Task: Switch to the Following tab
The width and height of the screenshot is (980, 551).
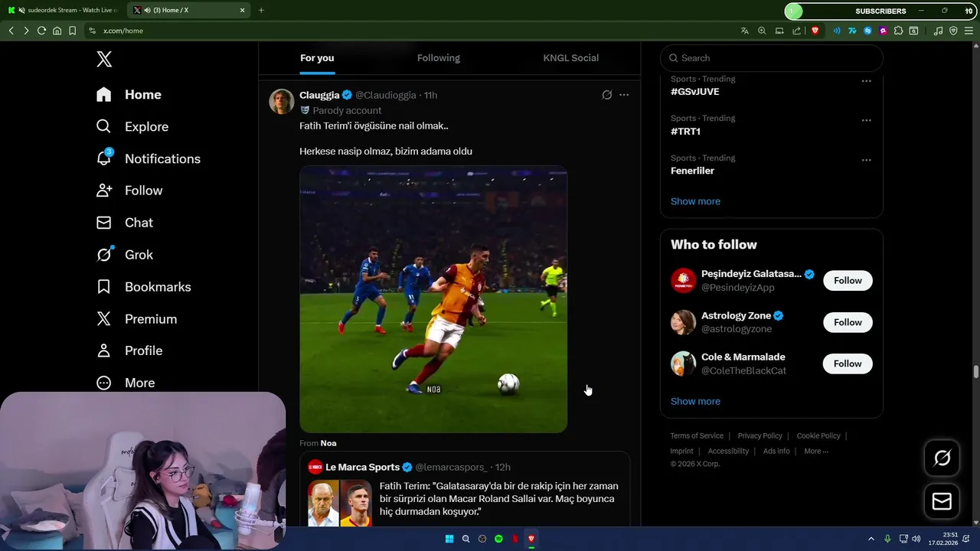Action: (439, 58)
